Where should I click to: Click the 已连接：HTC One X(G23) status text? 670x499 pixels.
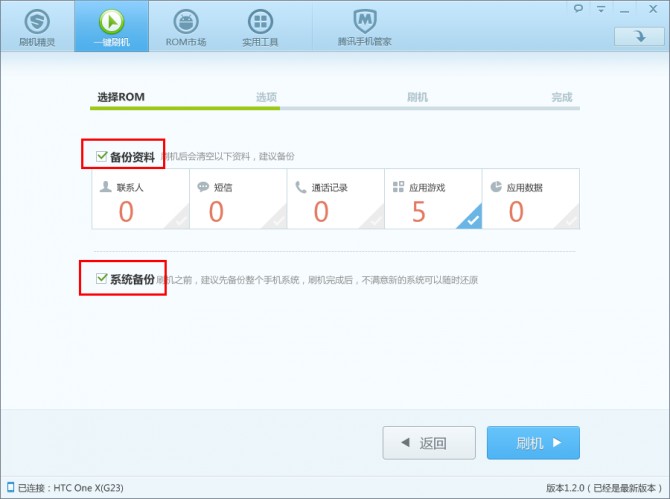click(x=71, y=487)
